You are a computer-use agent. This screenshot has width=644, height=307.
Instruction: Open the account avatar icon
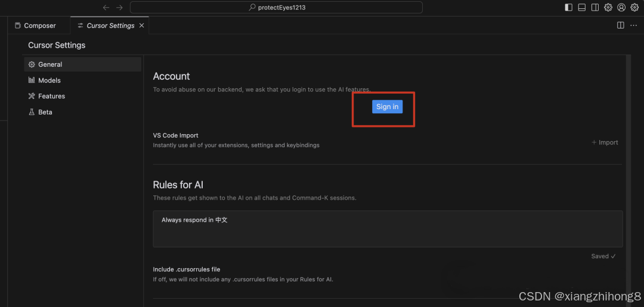[x=621, y=7]
